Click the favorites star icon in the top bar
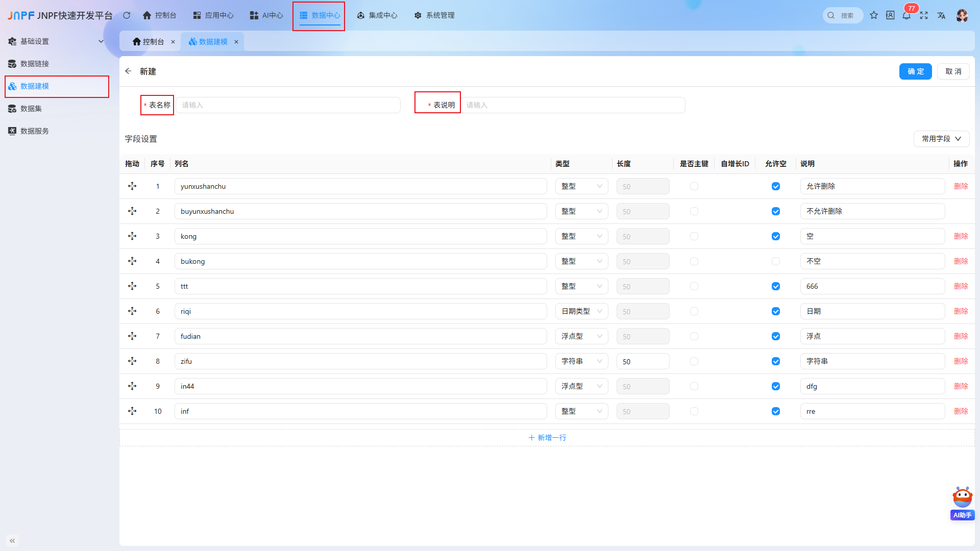Viewport: 980px width, 551px height. pyautogui.click(x=874, y=15)
